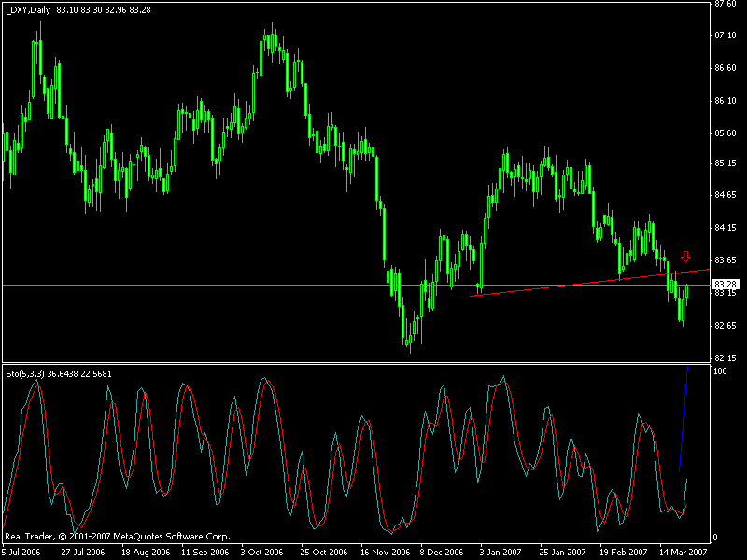Click the 19 Feb 2007 date label

625,552
